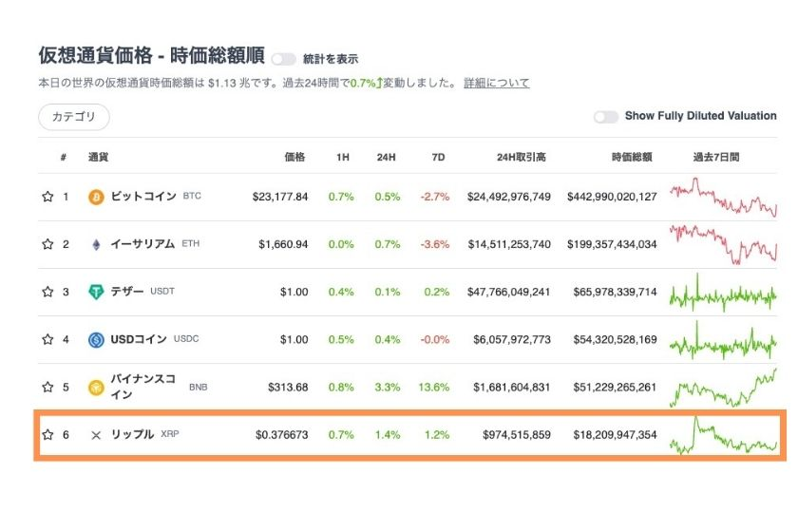Image resolution: width=798 pixels, height=532 pixels.
Task: Click the XRP ticker symbol
Action: [x=170, y=434]
